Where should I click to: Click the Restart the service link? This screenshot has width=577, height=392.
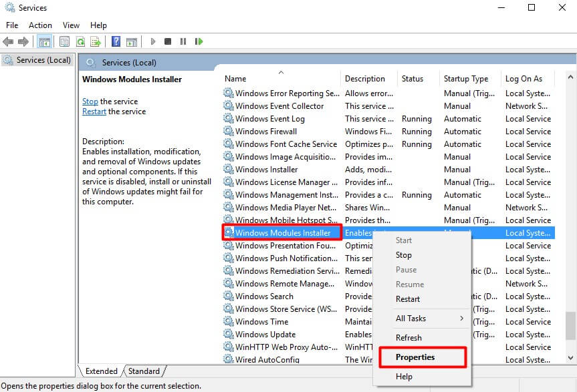(94, 112)
